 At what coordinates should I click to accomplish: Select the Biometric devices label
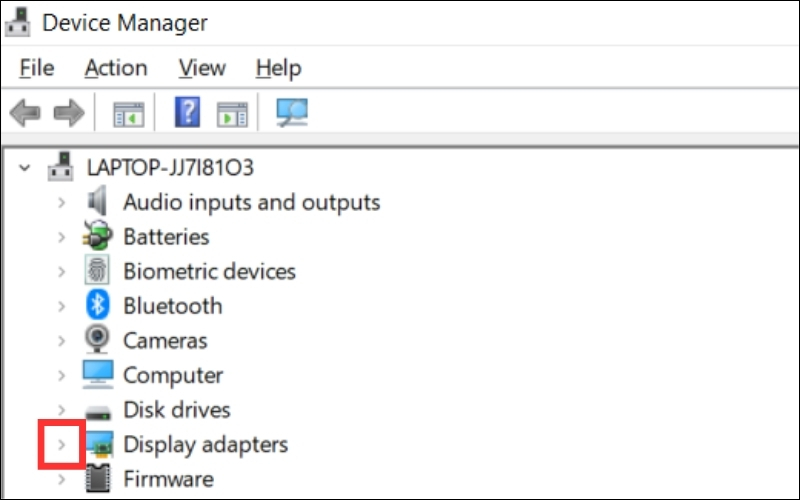click(209, 271)
